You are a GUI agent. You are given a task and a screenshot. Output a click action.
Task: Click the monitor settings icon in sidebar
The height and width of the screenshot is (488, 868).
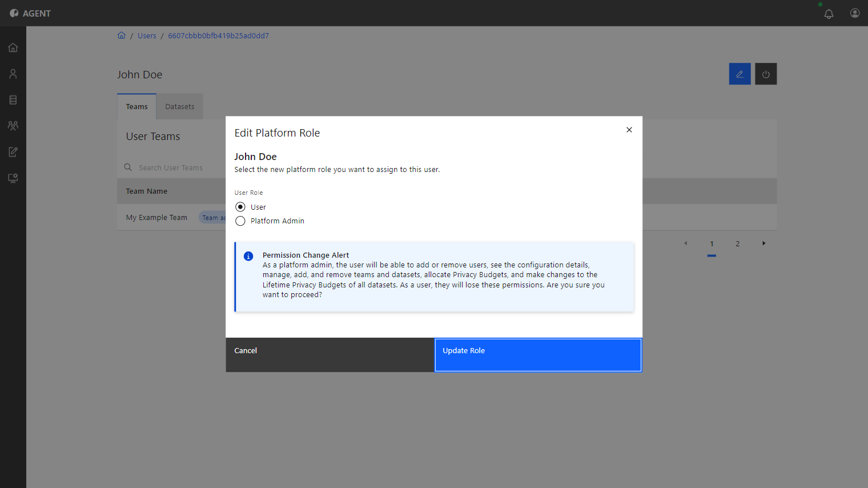(x=13, y=178)
